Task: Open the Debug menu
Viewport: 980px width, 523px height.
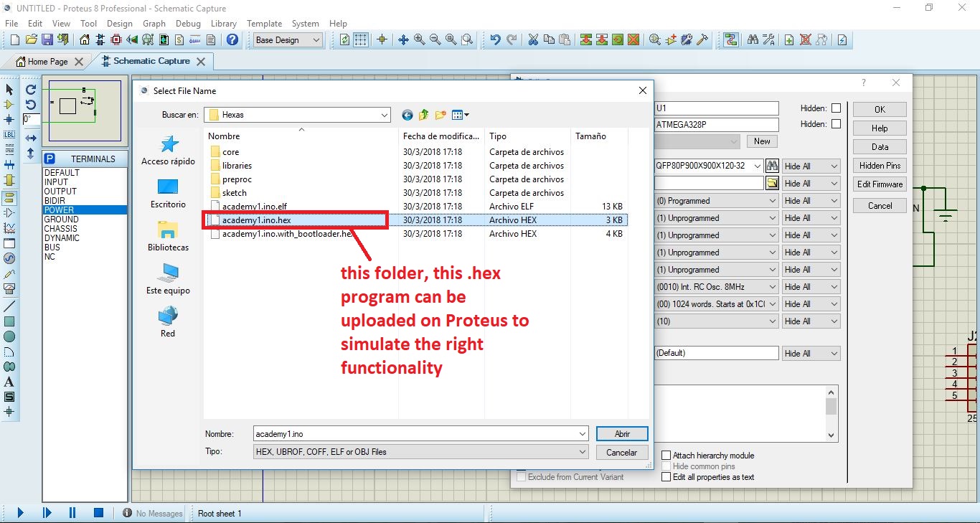Action: pyautogui.click(x=188, y=24)
